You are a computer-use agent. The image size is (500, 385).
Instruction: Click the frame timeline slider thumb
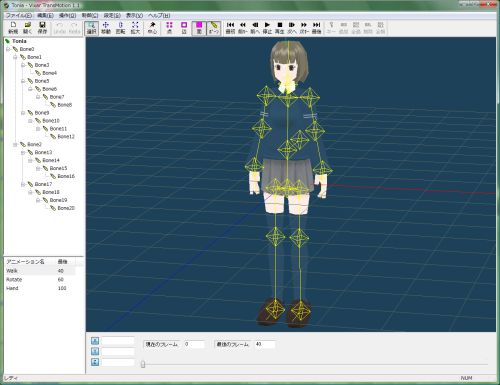pos(143,364)
